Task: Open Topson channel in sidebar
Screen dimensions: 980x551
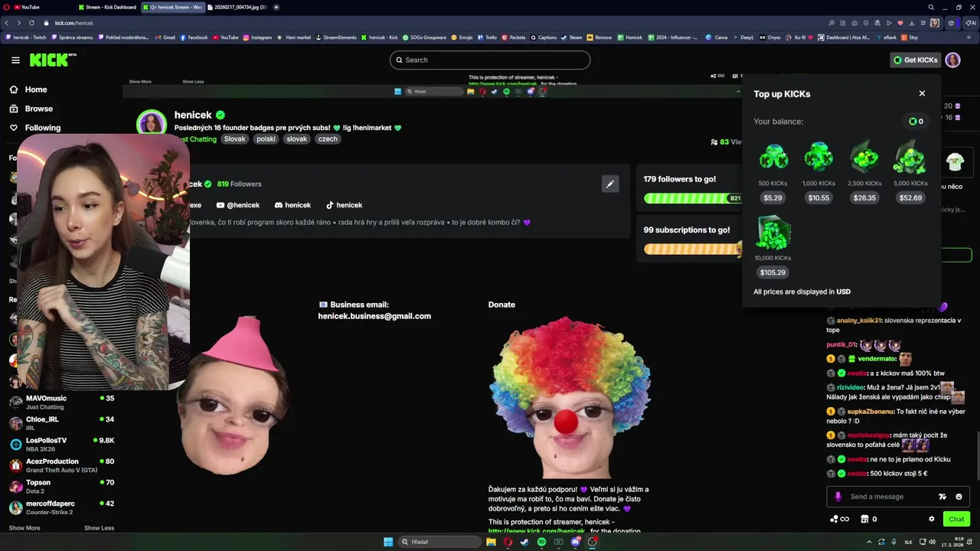Action: click(x=63, y=486)
